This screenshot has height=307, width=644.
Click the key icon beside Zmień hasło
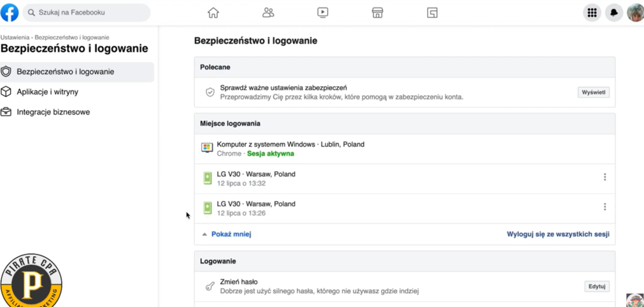210,286
